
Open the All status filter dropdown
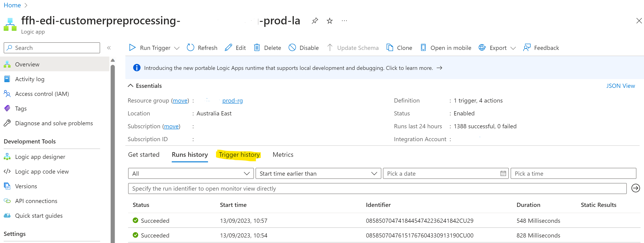(x=191, y=173)
